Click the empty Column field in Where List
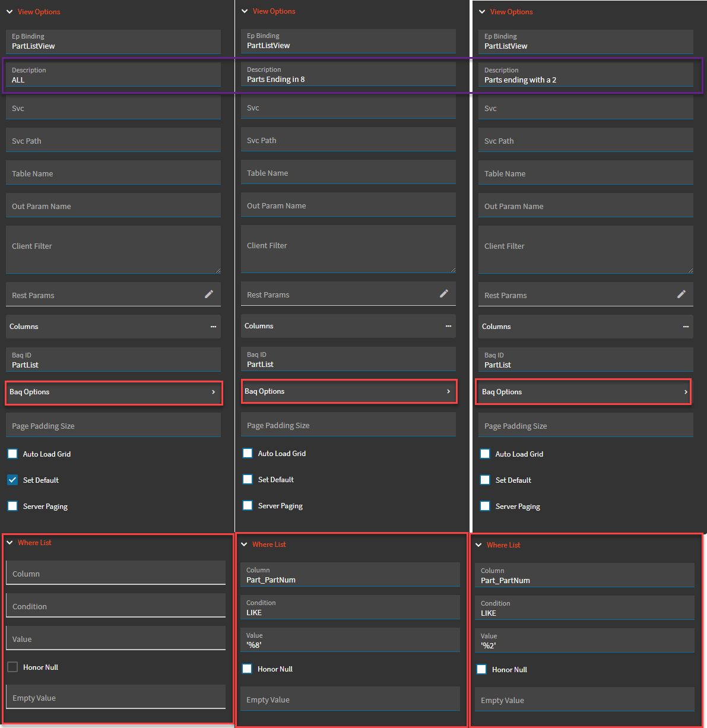 pyautogui.click(x=116, y=573)
